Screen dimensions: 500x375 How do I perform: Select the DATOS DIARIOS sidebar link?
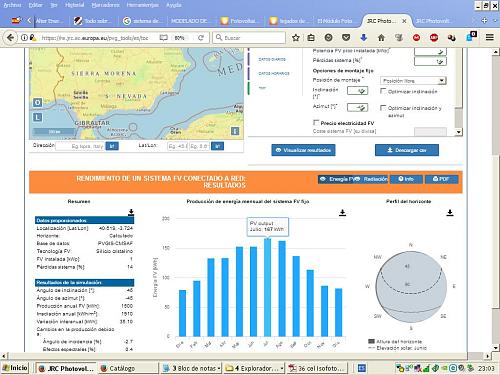272,59
